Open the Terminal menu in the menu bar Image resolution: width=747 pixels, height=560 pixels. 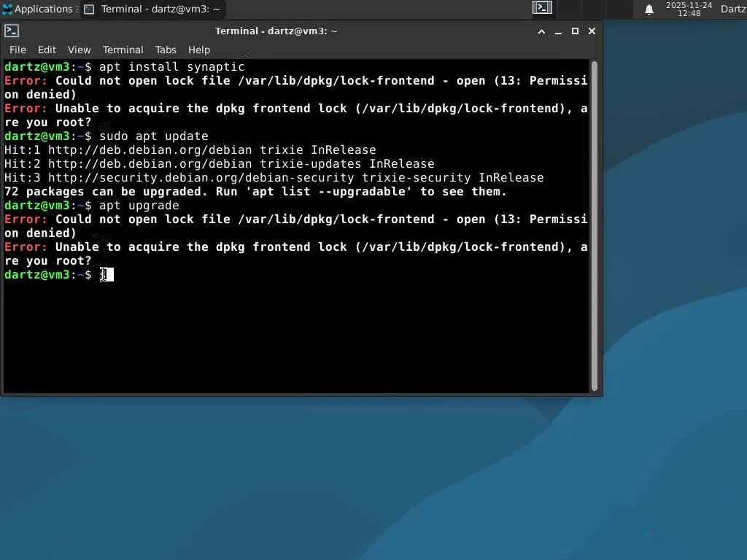pos(123,50)
